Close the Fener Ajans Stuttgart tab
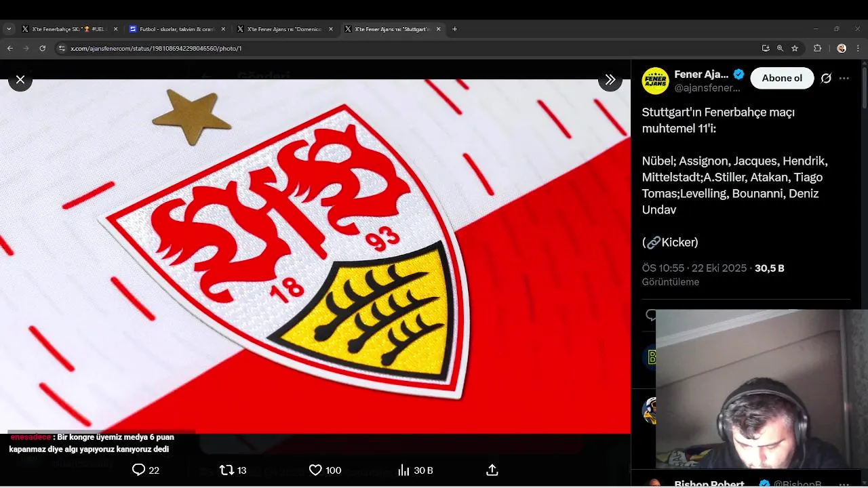 438,29
